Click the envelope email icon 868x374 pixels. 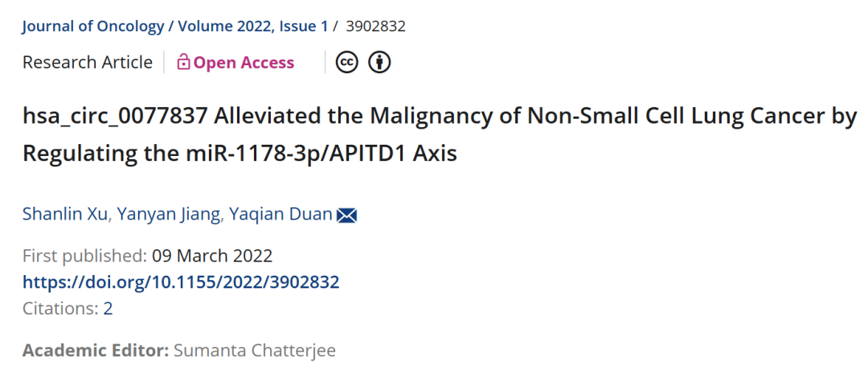tap(347, 215)
